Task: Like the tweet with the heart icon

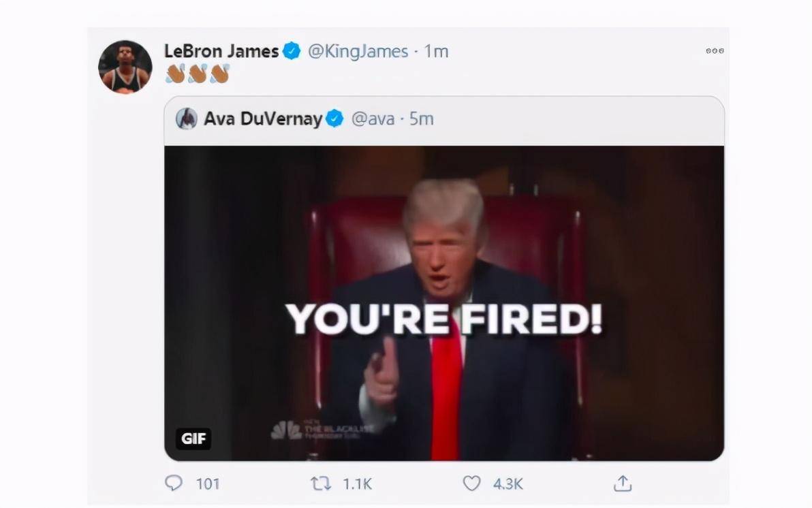Action: click(471, 483)
